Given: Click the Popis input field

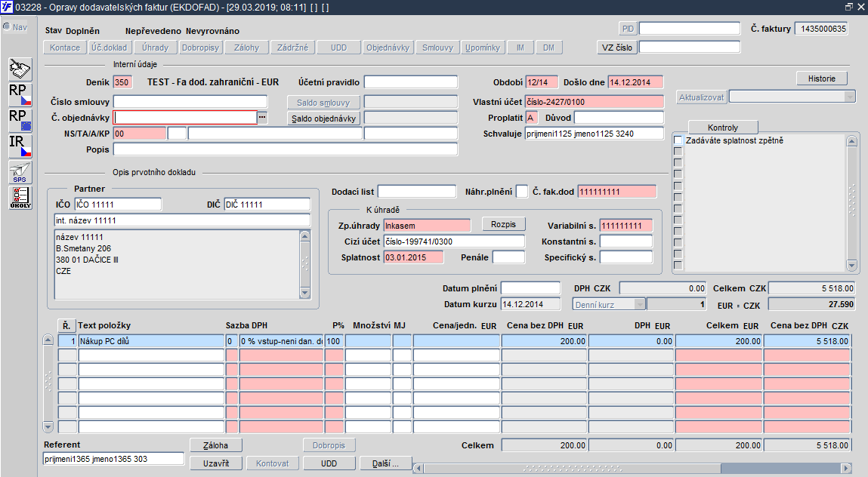Looking at the screenshot, I should click(286, 149).
